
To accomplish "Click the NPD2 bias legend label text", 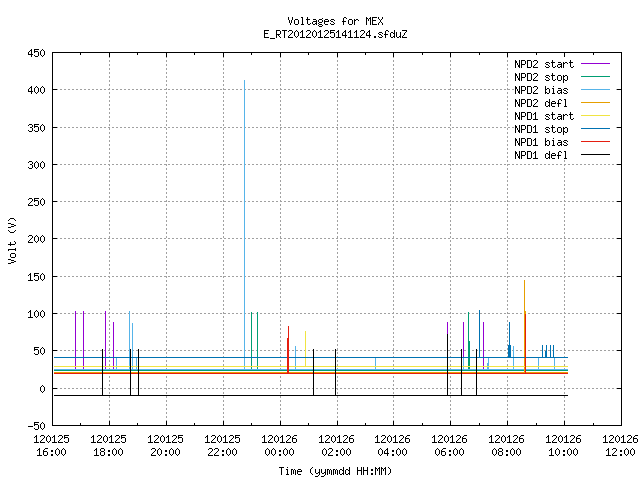I will point(541,90).
